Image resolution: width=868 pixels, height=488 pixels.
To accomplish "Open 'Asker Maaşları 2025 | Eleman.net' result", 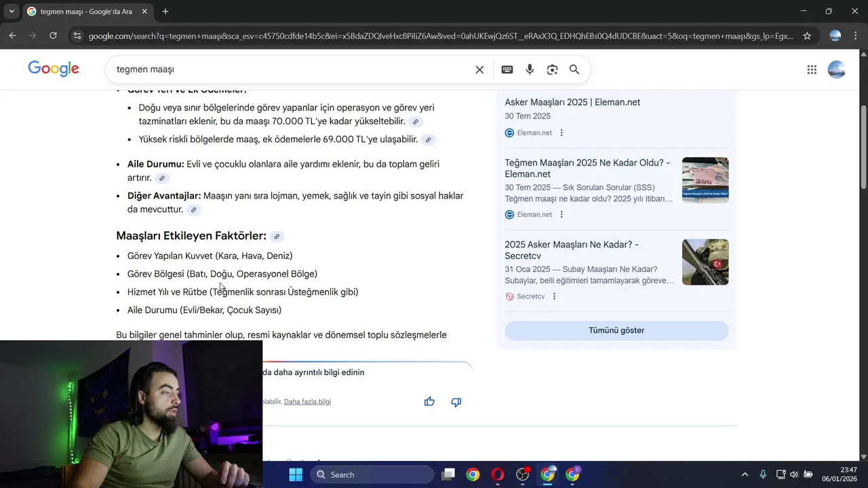I will [x=572, y=102].
